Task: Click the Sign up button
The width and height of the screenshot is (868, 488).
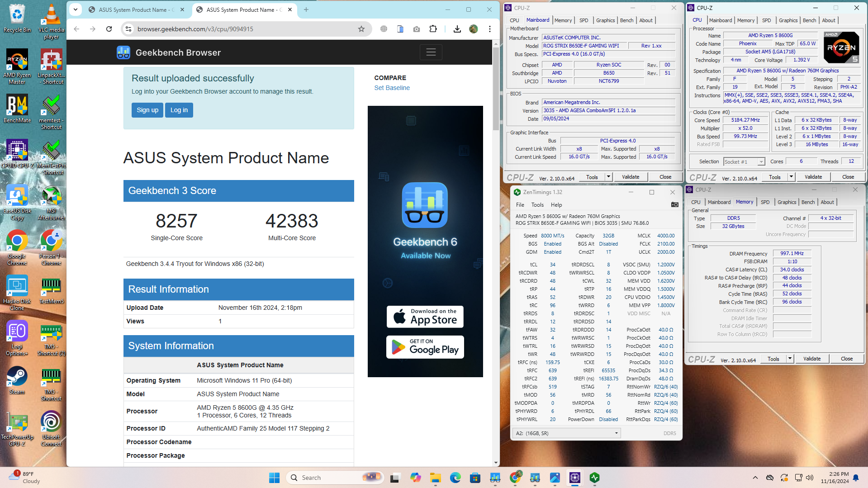Action: pos(147,110)
